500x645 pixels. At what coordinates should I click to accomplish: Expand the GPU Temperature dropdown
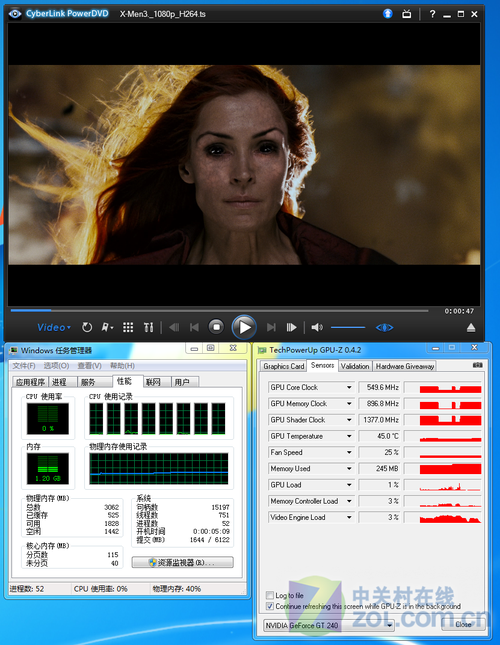[349, 436]
